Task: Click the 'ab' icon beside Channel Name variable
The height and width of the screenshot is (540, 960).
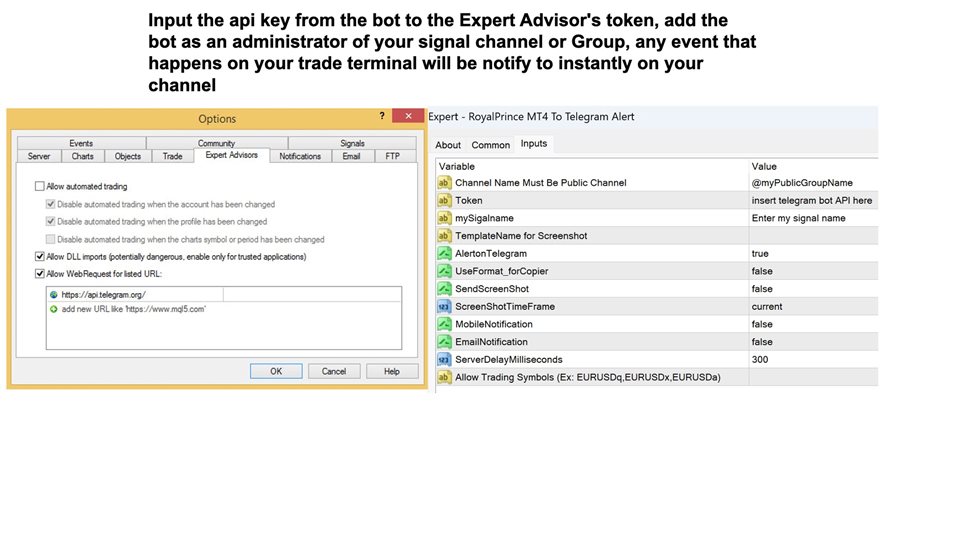Action: (x=444, y=182)
